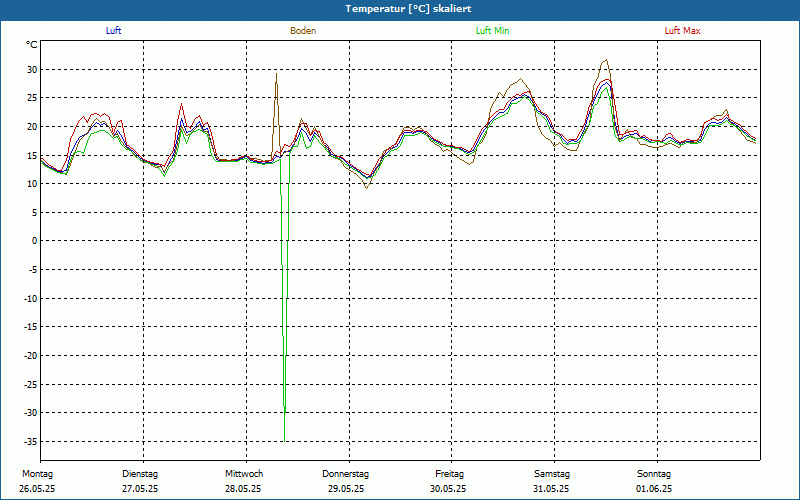The image size is (800, 500).
Task: Click the green 'Luft Min' legend label
Action: [492, 31]
